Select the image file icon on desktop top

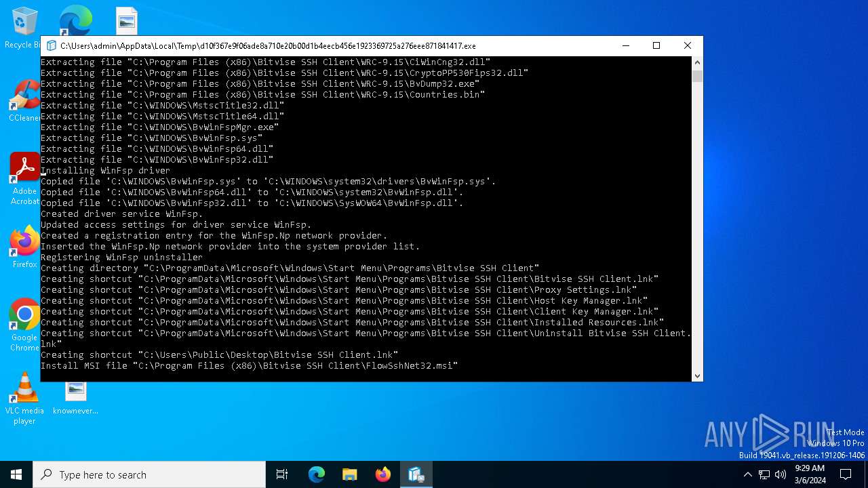coord(126,20)
